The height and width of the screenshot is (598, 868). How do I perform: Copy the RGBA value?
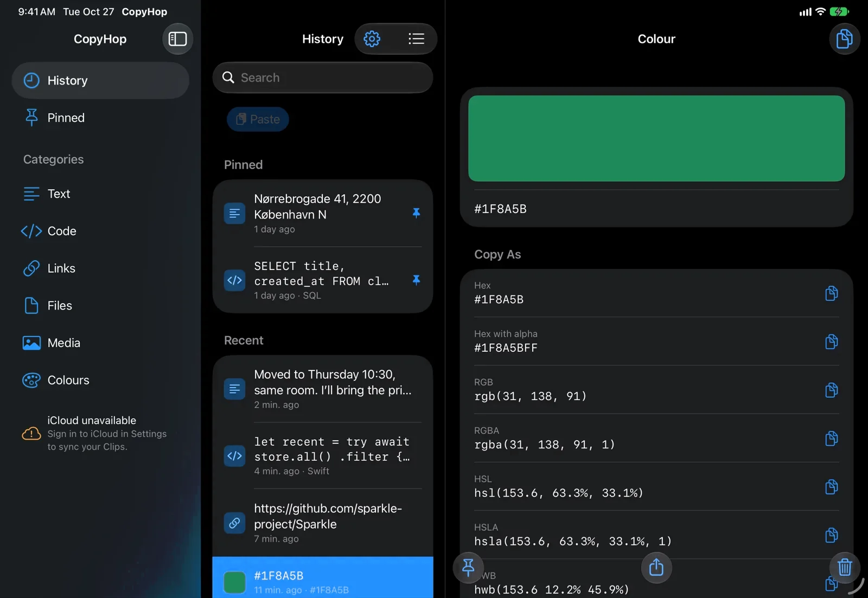click(x=831, y=438)
